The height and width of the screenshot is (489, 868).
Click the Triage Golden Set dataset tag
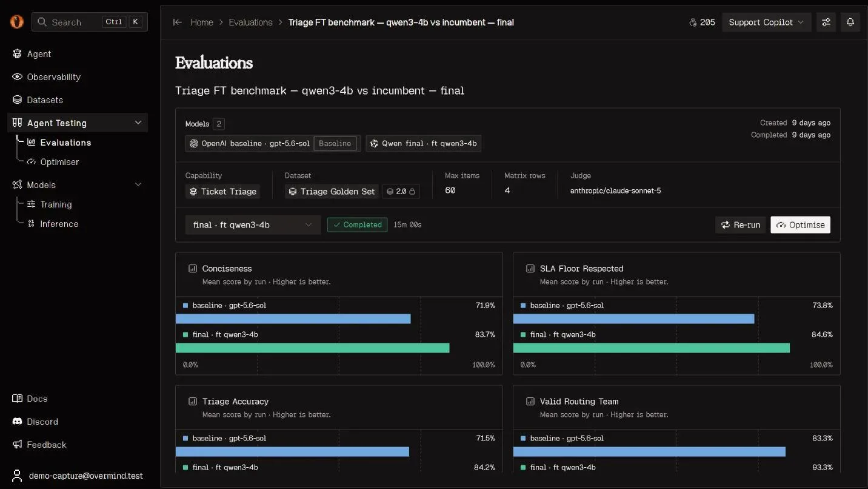pos(332,192)
